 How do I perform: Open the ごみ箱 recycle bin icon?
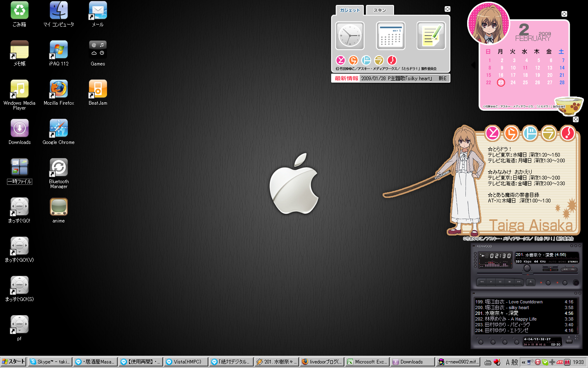point(20,14)
